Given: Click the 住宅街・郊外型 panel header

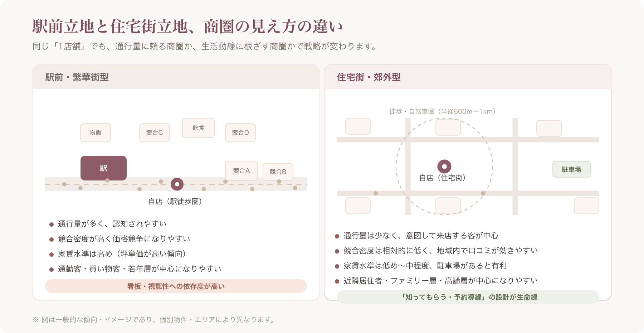Looking at the screenshot, I should (x=468, y=77).
